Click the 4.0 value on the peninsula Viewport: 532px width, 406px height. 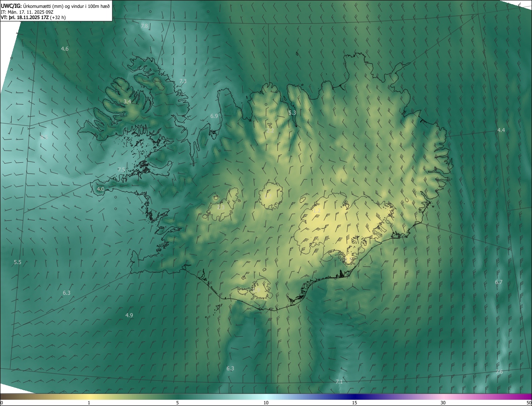[x=101, y=189]
